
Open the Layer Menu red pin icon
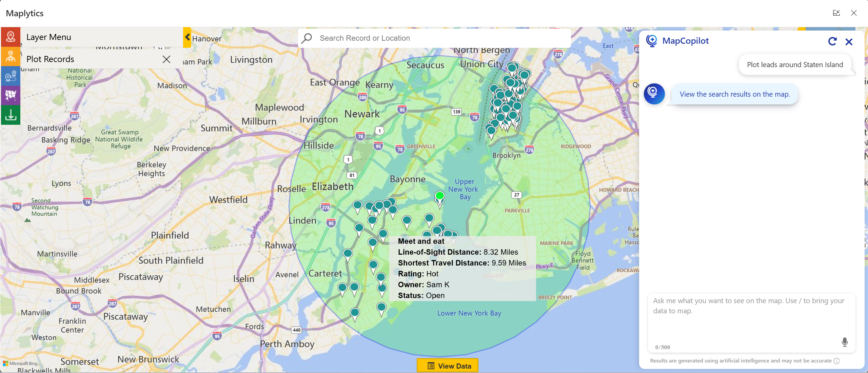tap(11, 37)
